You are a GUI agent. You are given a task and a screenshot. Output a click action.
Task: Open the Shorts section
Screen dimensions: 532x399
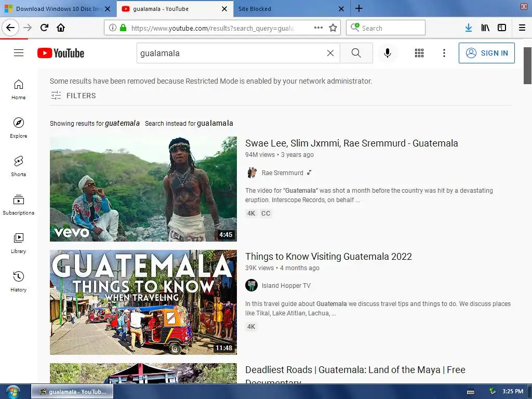click(19, 166)
